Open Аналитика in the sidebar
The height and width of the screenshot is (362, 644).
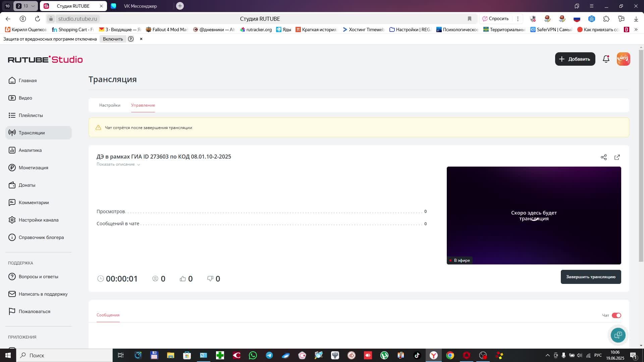(30, 150)
